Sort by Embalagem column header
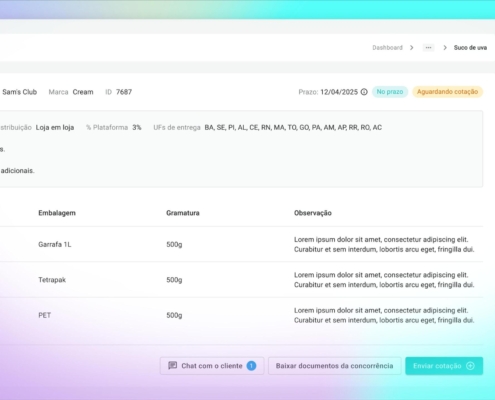The height and width of the screenshot is (400, 495). (x=57, y=213)
